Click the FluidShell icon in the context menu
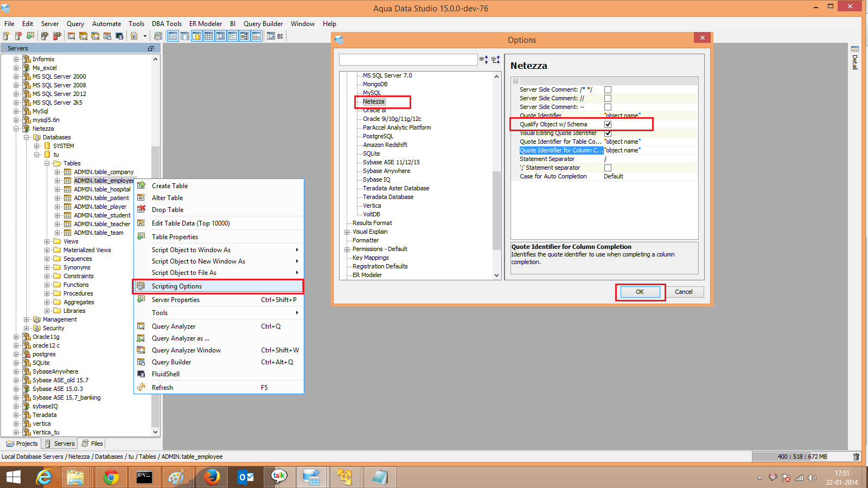868x488 pixels. [141, 374]
